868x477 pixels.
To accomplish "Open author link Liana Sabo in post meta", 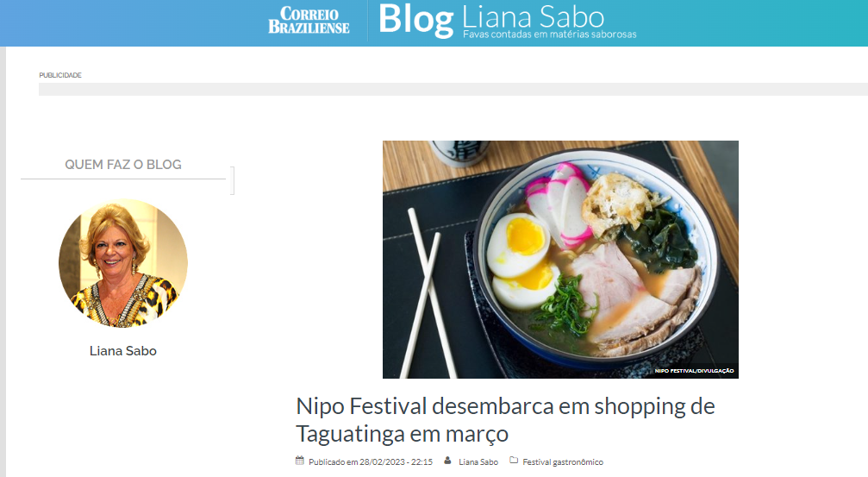I will click(x=478, y=461).
